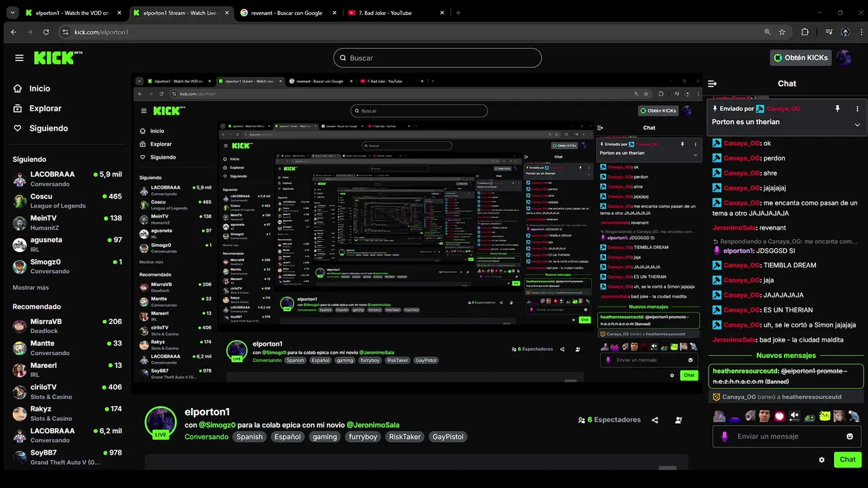The height and width of the screenshot is (488, 868).
Task: Open the emoji picker in message box
Action: coord(850,436)
